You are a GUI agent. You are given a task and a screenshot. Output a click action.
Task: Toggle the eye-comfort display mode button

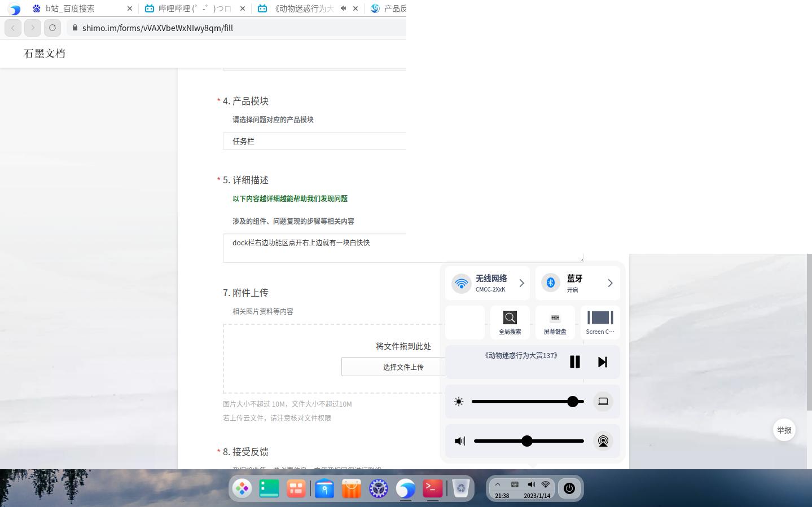603,401
